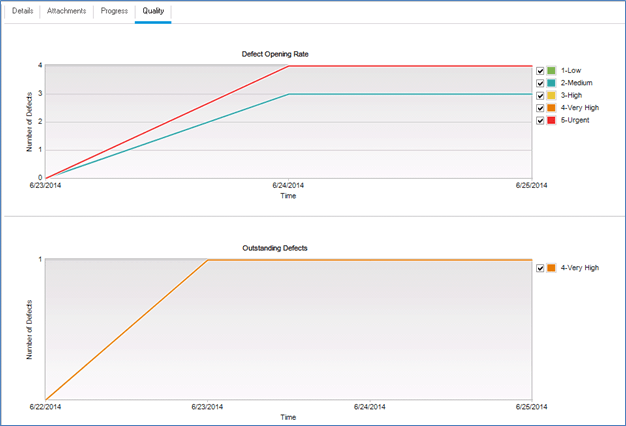The image size is (626, 426).
Task: Click orange swatch in Outstanding Defects legend
Action: click(552, 268)
